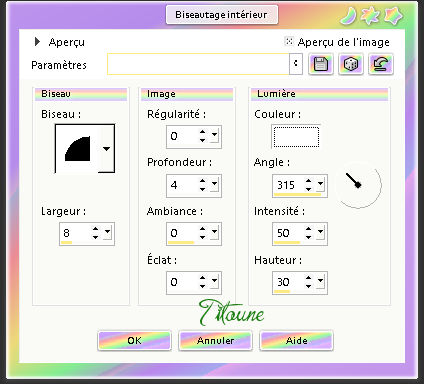
Task: Save the current preset with the floppy disk icon
Action: coord(320,64)
